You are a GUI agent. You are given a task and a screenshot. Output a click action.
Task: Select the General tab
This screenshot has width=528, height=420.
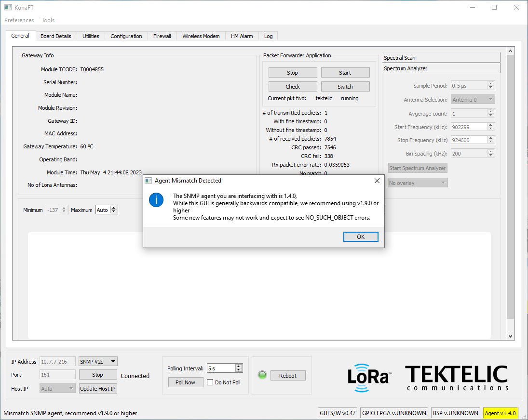[20, 36]
